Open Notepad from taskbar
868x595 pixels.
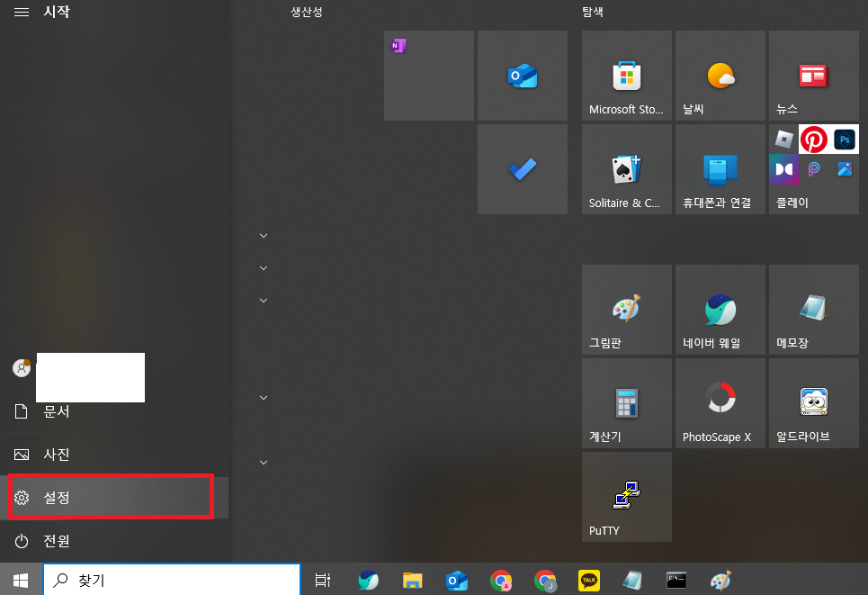point(632,580)
